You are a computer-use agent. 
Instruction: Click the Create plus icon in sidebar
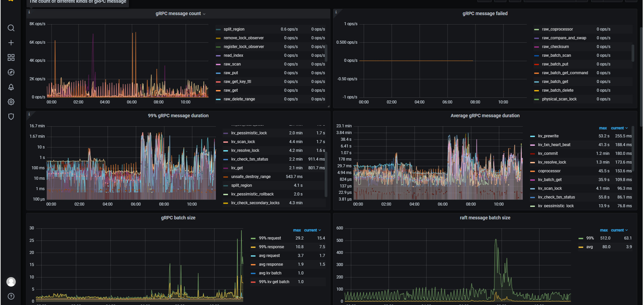pos(11,43)
